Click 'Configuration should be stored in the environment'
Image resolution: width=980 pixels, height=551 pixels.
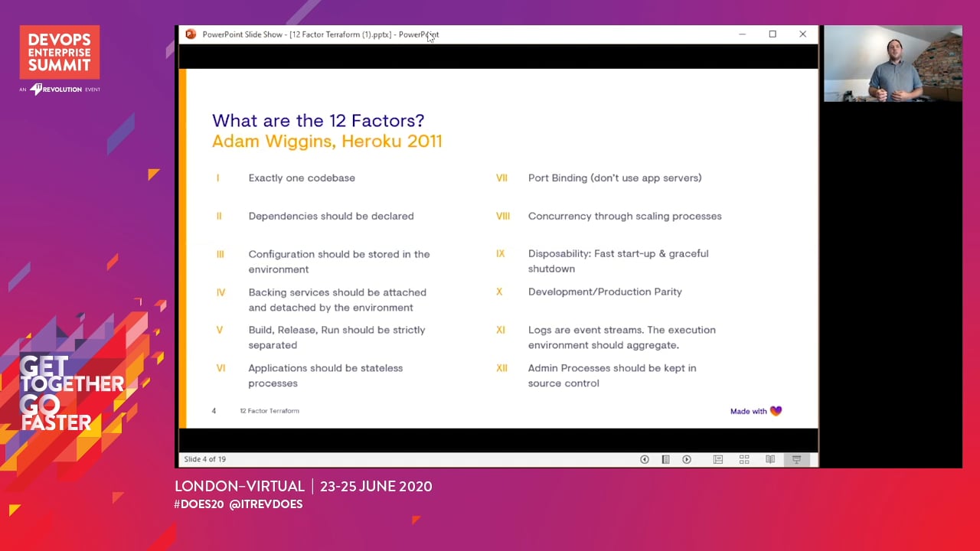pos(339,262)
